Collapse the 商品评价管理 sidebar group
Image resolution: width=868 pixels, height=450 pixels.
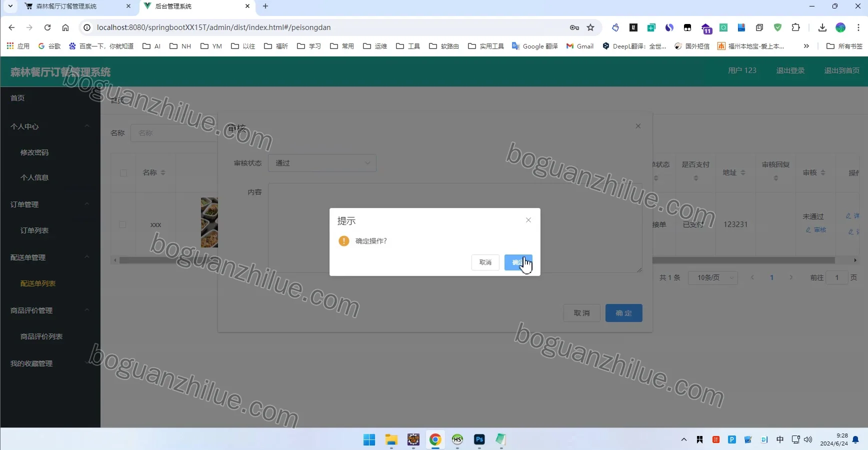50,310
